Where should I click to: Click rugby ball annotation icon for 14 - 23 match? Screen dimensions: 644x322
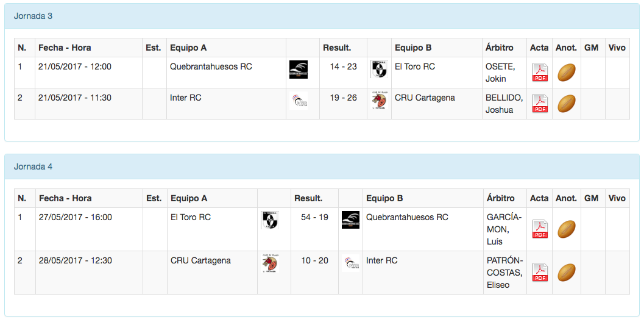click(567, 73)
